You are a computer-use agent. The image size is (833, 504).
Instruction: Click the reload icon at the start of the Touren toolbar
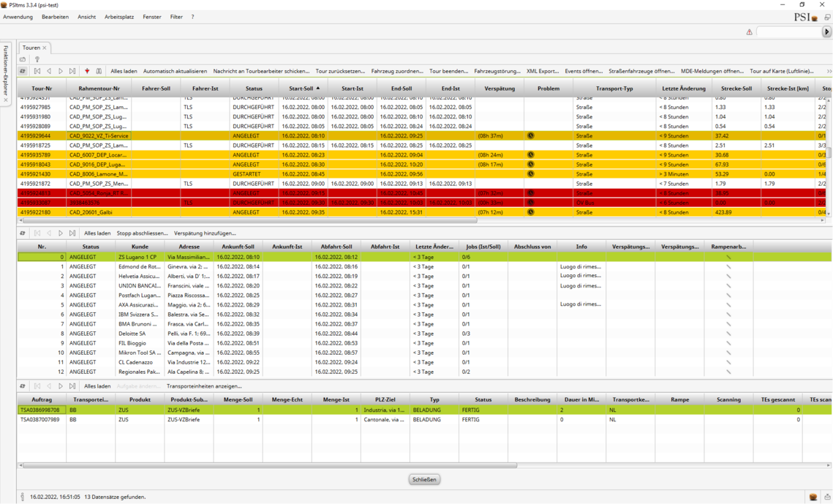pos(23,71)
